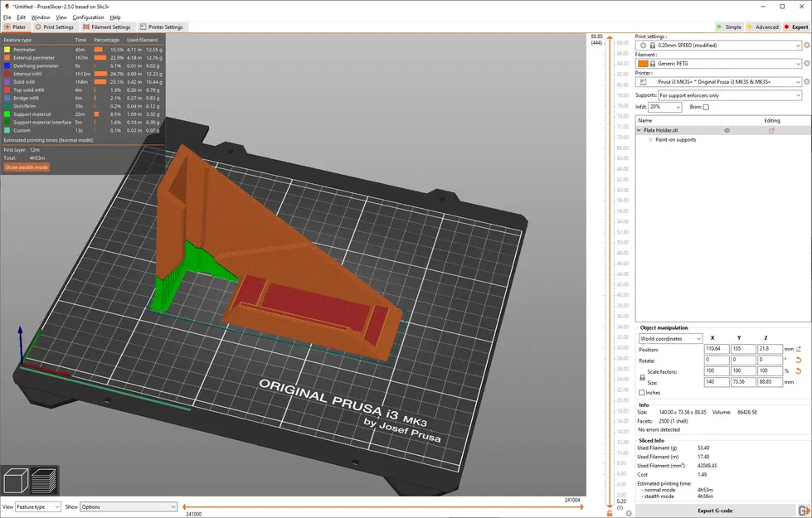Toggle visibility of Plate Holder.stl with the eye

[x=727, y=130]
